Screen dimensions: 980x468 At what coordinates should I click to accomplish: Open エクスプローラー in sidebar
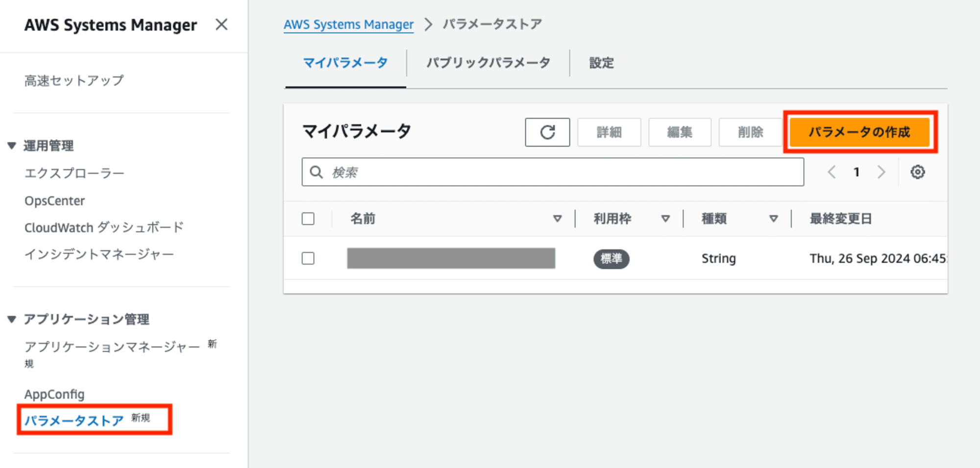[x=74, y=173]
